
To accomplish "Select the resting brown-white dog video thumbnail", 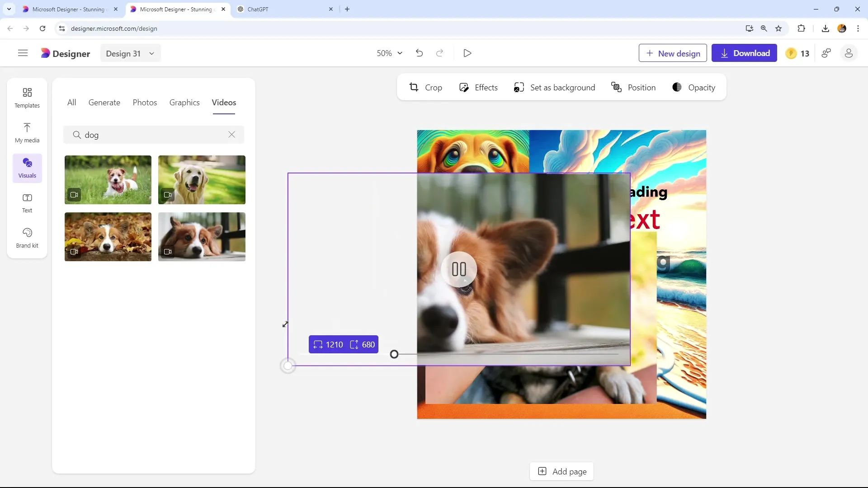I will (202, 237).
